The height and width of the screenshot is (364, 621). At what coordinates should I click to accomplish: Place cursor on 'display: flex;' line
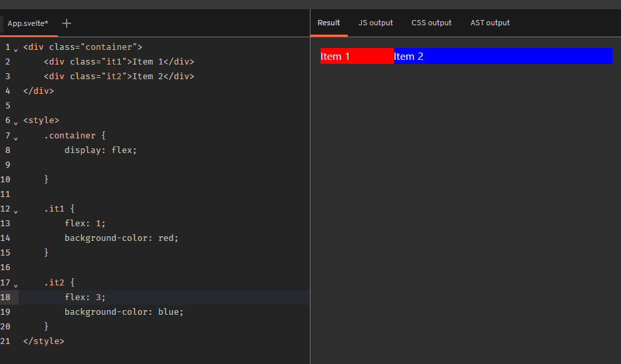point(101,150)
